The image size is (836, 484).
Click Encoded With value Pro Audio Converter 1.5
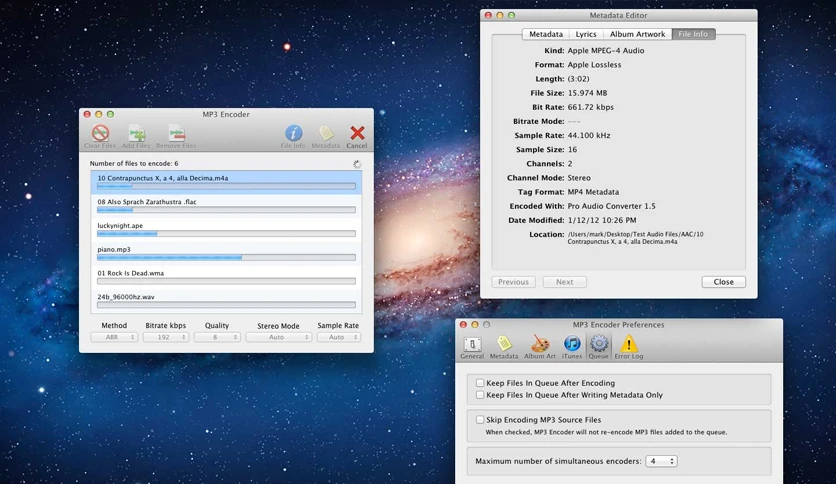coord(611,206)
